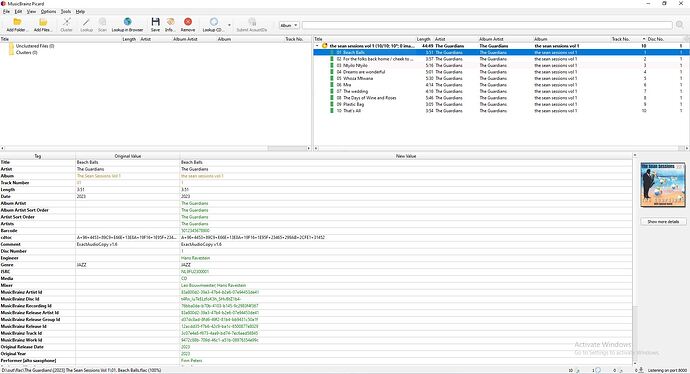Select track 05 Whoza Mtwana
Screen dimensions: 690x374
358,78
